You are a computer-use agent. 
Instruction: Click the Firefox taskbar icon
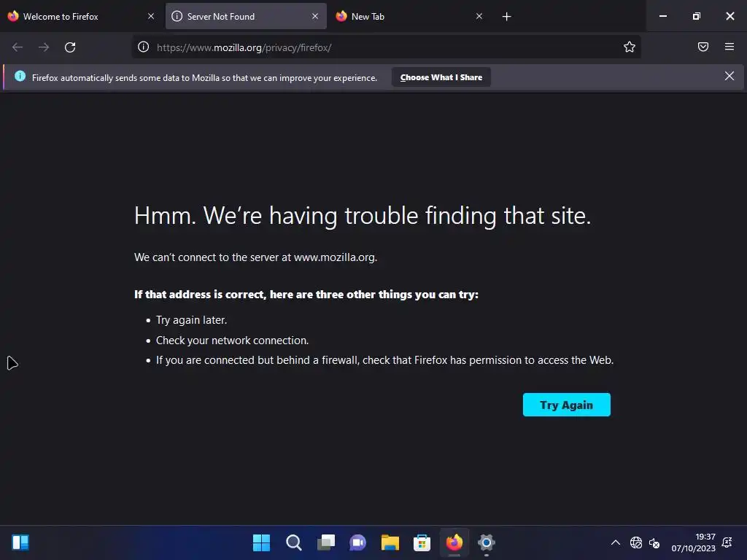tap(454, 542)
